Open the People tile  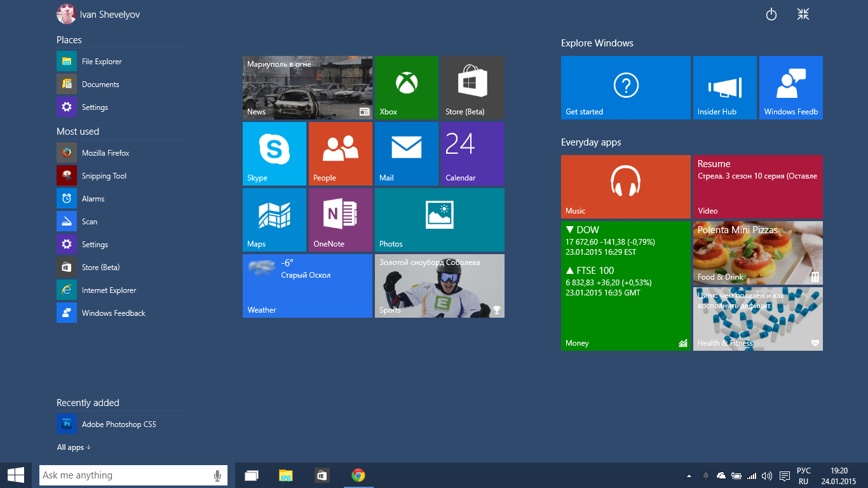click(341, 154)
